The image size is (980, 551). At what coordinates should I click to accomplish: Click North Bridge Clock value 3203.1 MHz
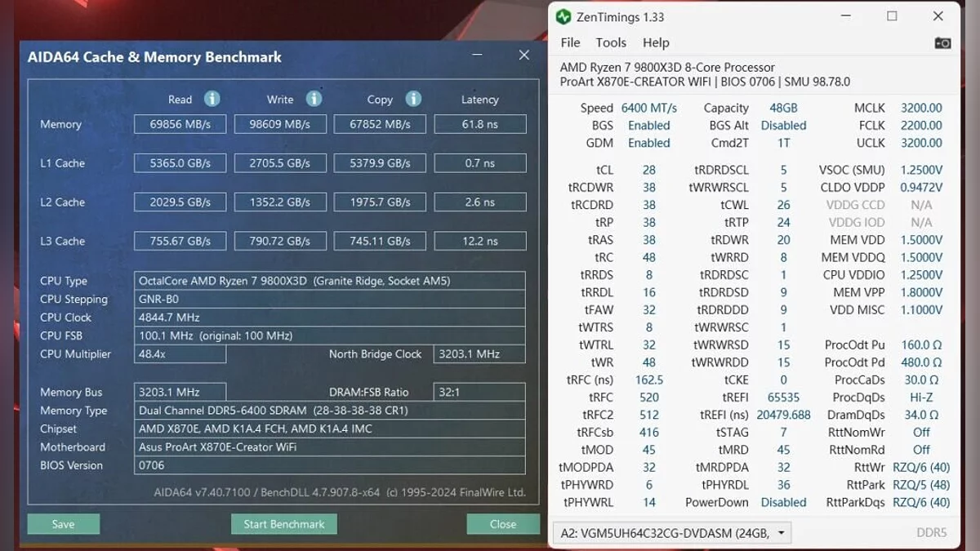(479, 354)
